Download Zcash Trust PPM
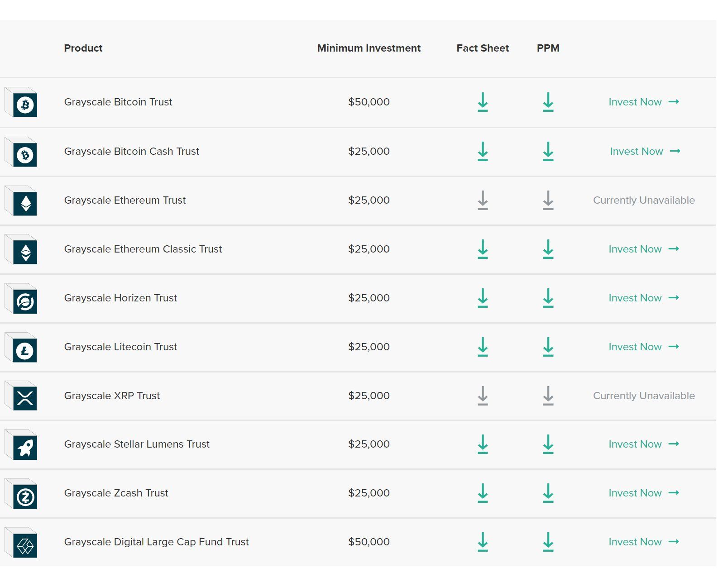This screenshot has width=728, height=587. click(548, 493)
